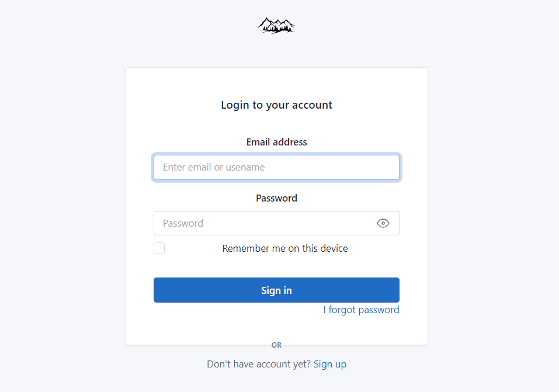The width and height of the screenshot is (559, 392).
Task: Select the 'Enter email or usename' placeholder box
Action: pos(276,167)
